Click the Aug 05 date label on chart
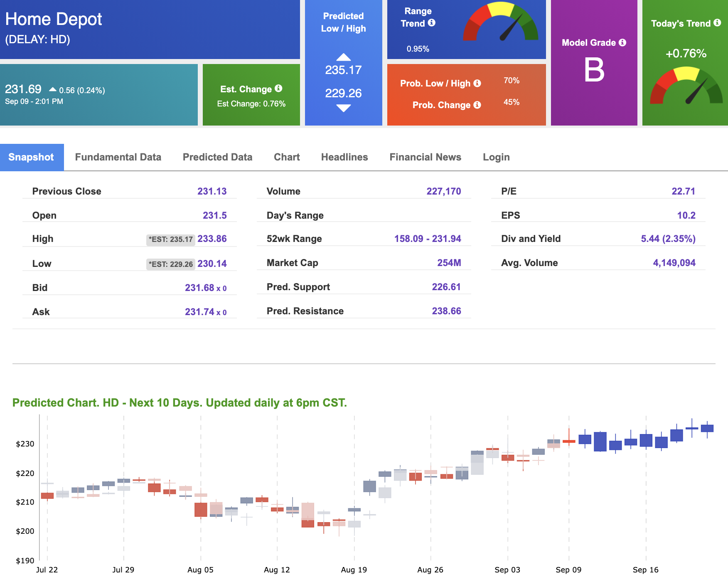 [200, 570]
